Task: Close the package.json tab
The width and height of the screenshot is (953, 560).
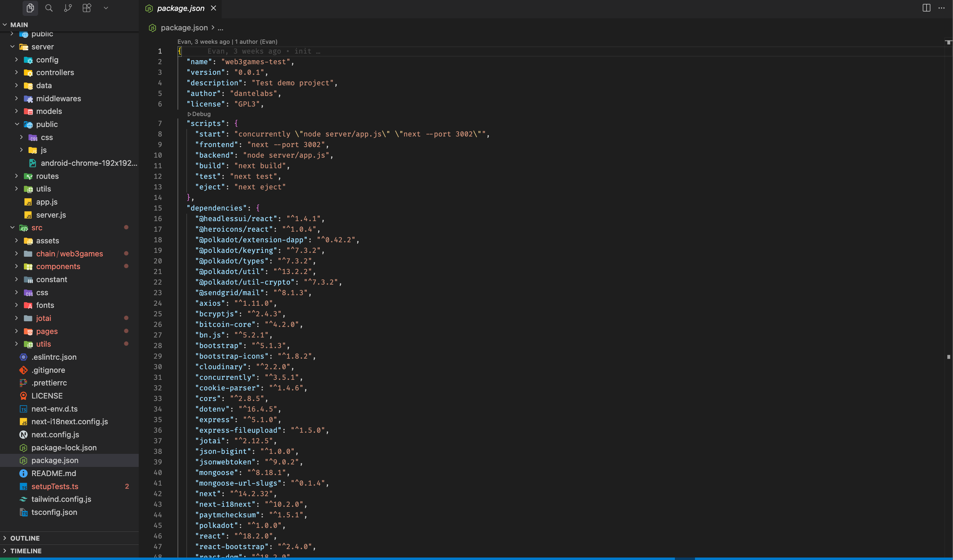Action: coord(213,8)
